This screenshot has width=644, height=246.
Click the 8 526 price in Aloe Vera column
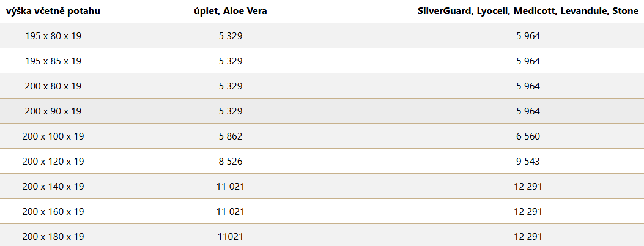[x=231, y=161]
